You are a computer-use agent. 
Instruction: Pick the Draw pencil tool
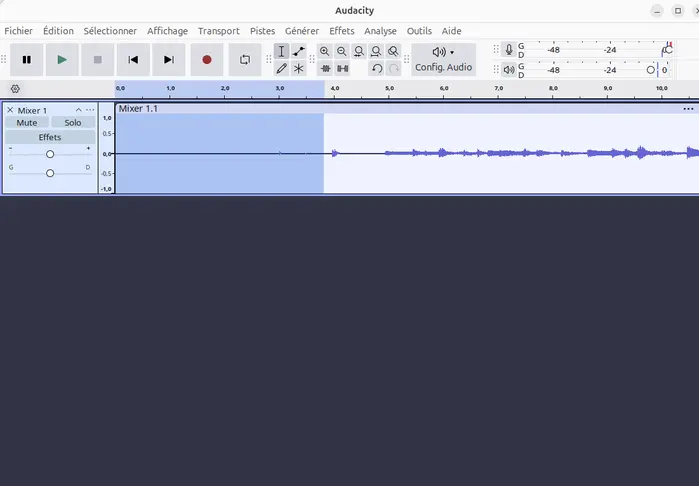click(281, 68)
